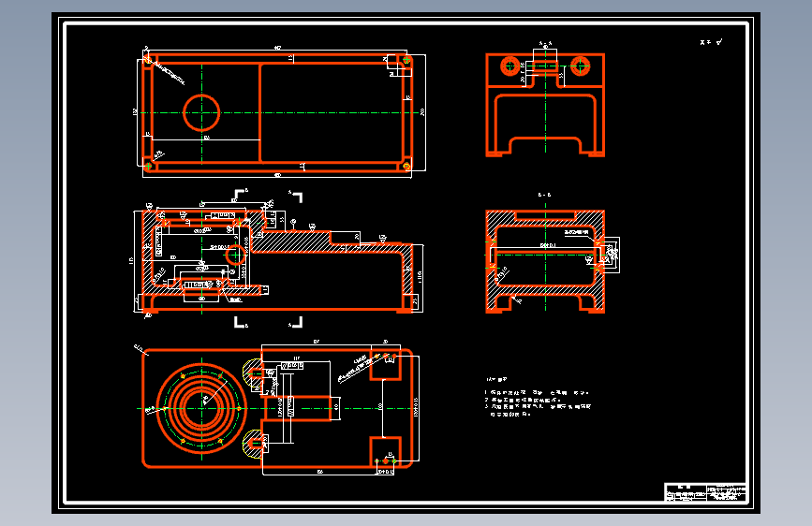
Task: Select the title block at drawing corner
Action: click(705, 491)
